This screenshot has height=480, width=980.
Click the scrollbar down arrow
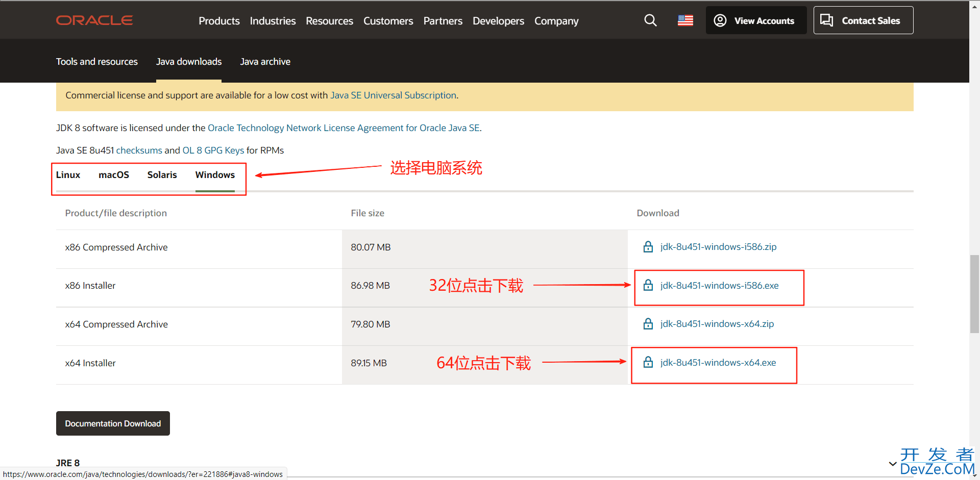pos(974,476)
